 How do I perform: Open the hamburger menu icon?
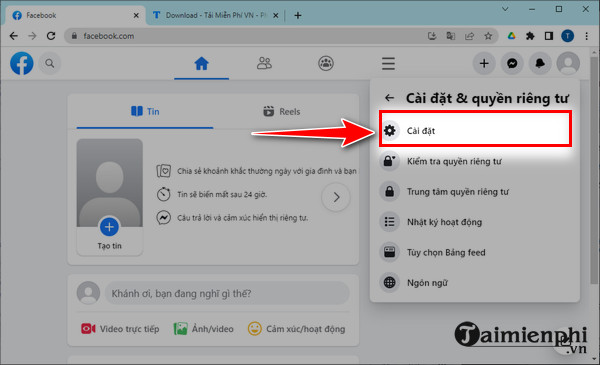click(388, 64)
